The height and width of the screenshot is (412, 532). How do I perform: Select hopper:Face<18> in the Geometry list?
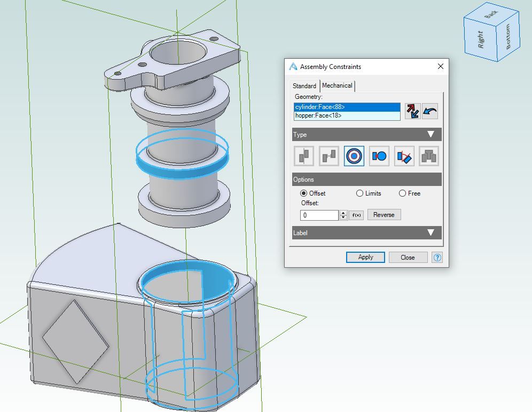347,115
